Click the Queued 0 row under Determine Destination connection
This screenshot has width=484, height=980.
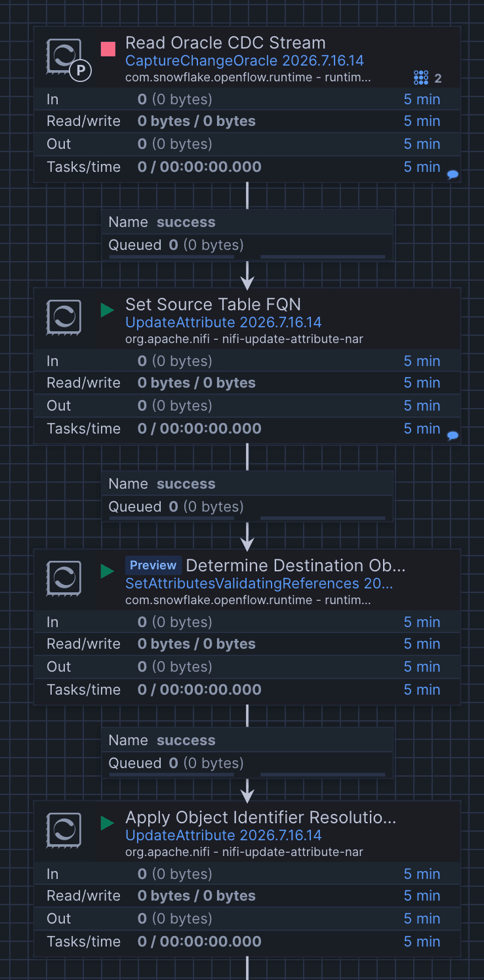click(247, 764)
